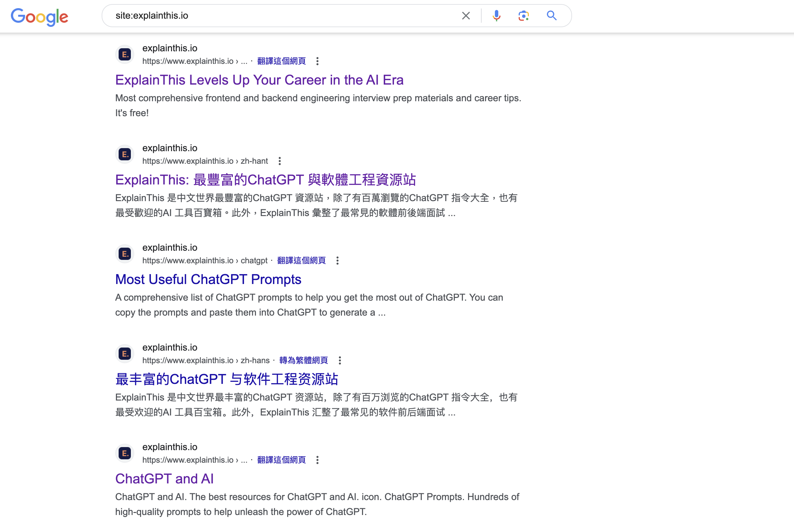Click the microphone icon for voice search
Viewport: 794px width, 532px height.
(497, 16)
